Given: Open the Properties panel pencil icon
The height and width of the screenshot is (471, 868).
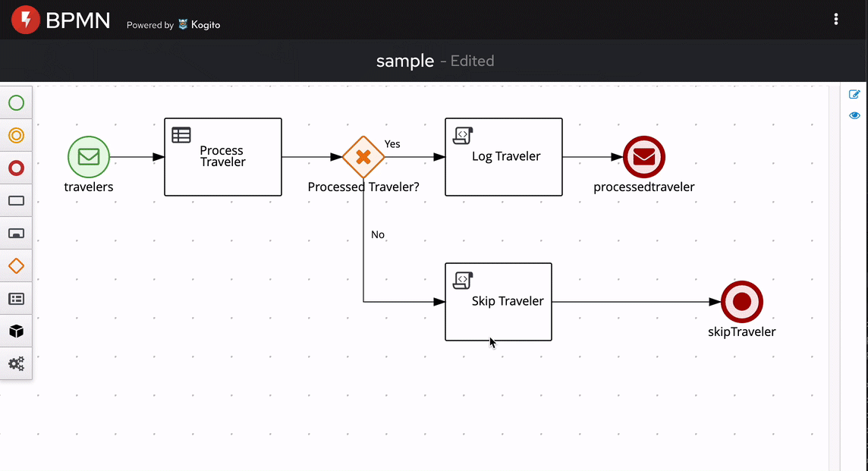Looking at the screenshot, I should 854,95.
